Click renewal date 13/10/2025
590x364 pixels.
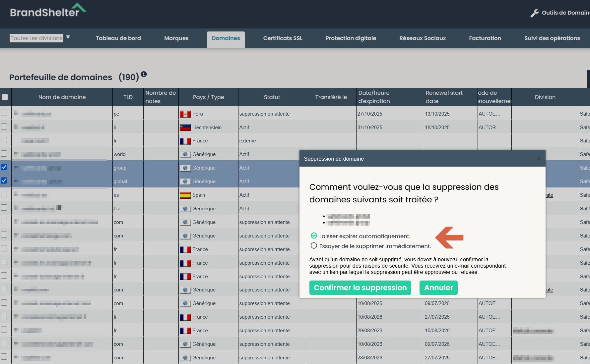(x=437, y=114)
